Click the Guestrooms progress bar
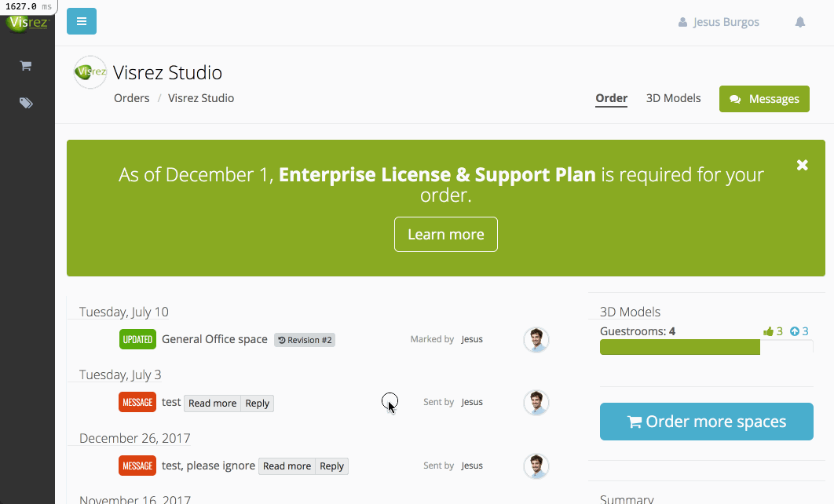Screen dimensions: 834x504 coord(706,347)
